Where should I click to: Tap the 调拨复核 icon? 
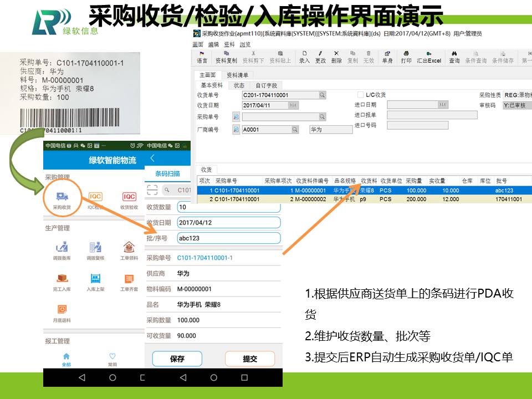tap(95, 247)
